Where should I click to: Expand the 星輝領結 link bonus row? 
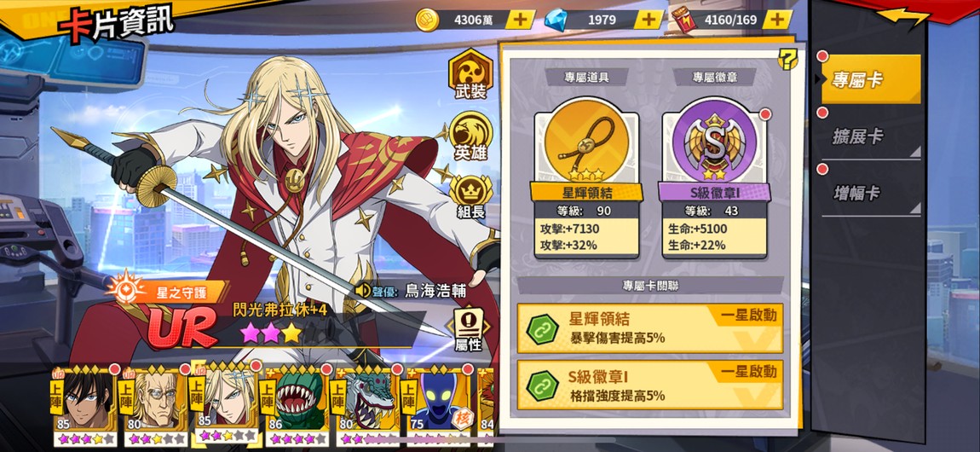click(x=650, y=328)
